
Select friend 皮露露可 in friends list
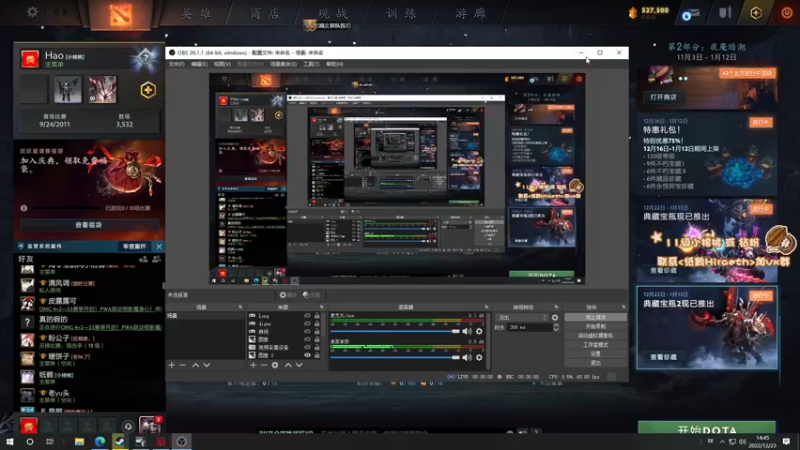pyautogui.click(x=90, y=304)
